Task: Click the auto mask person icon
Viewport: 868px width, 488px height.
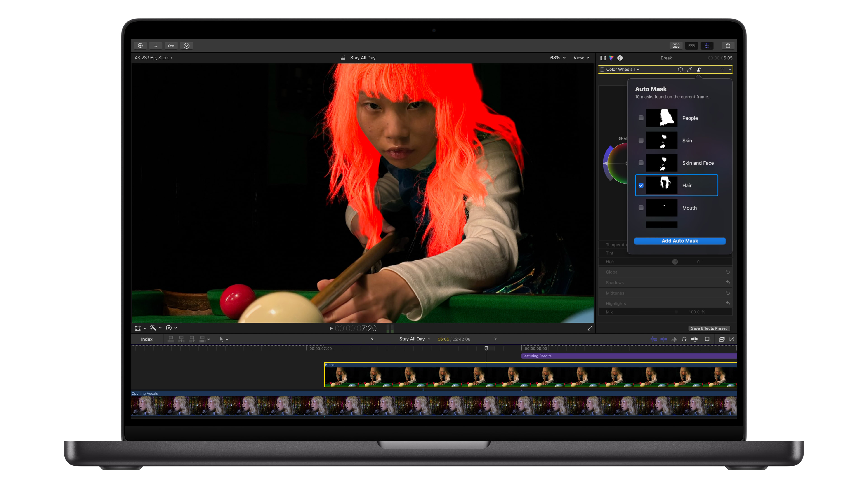Action: (699, 69)
